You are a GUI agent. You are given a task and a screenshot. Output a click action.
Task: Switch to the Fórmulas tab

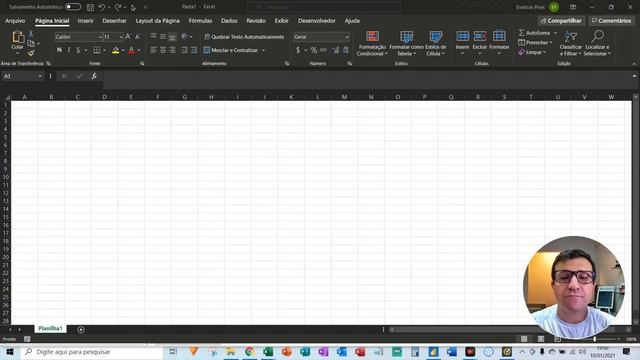(x=200, y=21)
